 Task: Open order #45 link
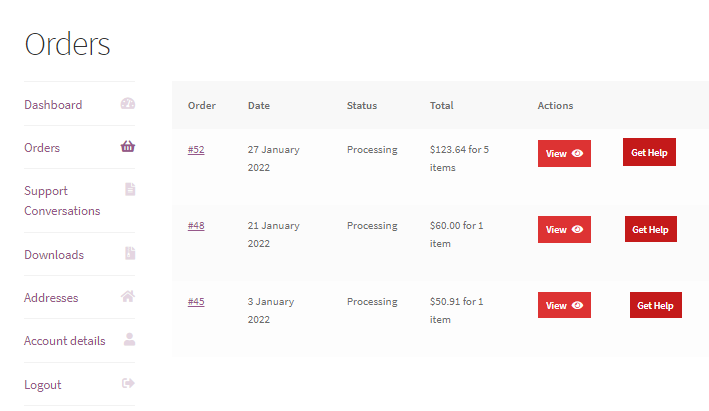coord(196,302)
